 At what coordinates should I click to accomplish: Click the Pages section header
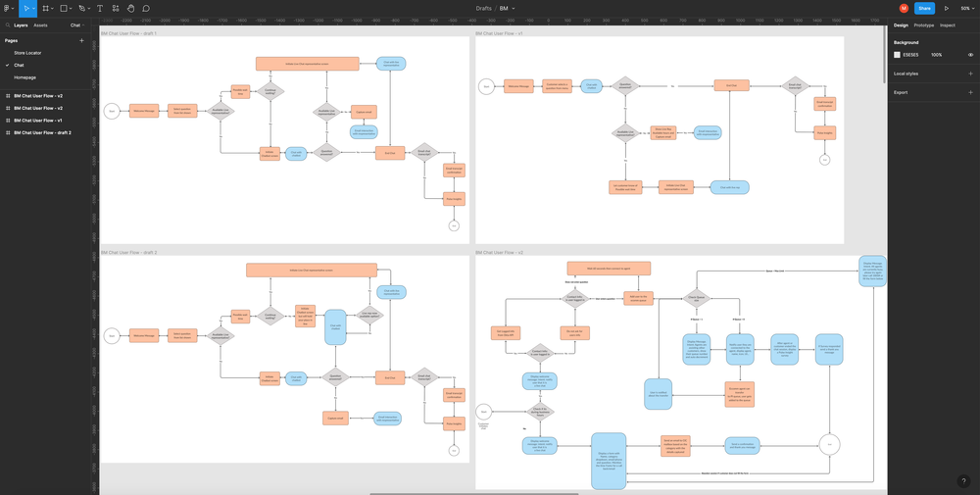(x=11, y=40)
